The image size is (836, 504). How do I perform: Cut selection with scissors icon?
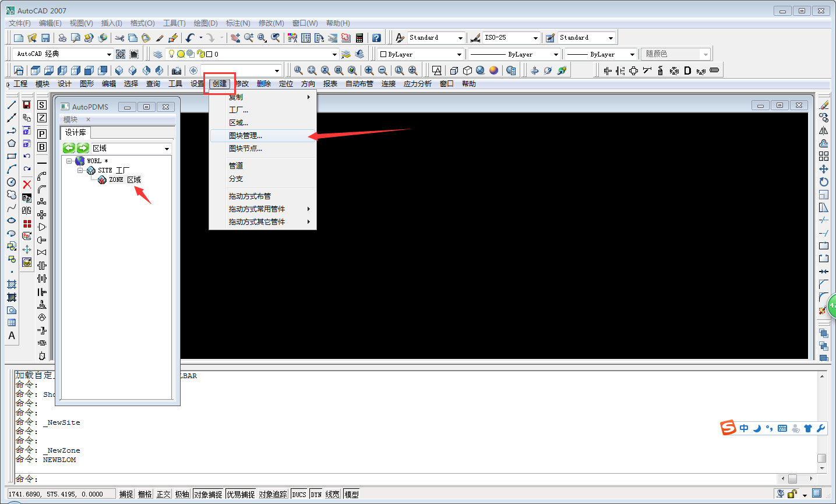[x=119, y=38]
